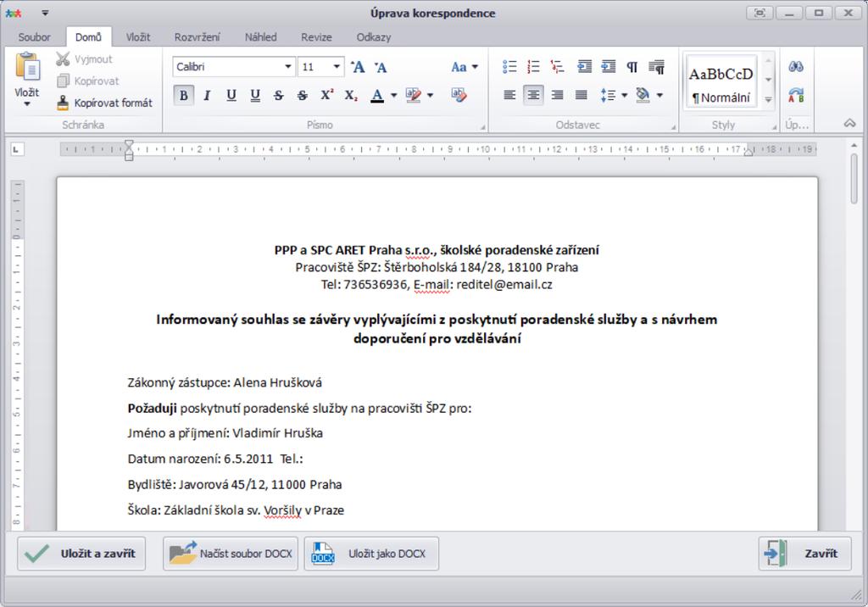Switch to the Vložit ribbon tab

(x=138, y=37)
